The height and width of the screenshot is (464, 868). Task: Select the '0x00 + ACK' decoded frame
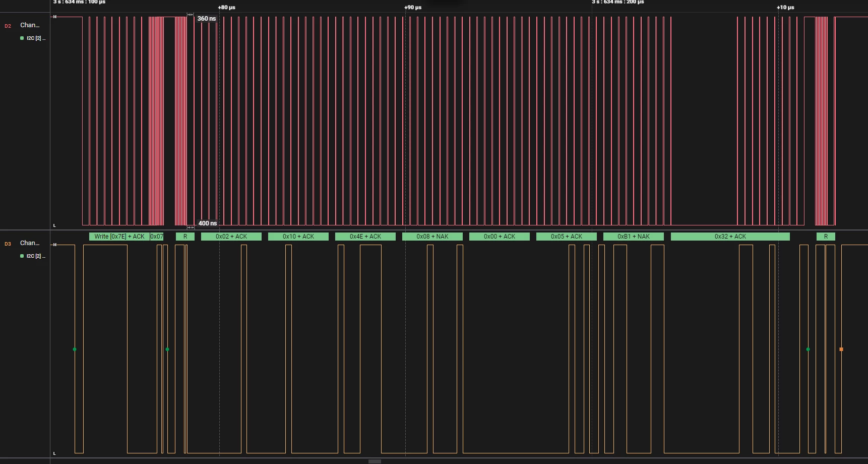(x=500, y=237)
